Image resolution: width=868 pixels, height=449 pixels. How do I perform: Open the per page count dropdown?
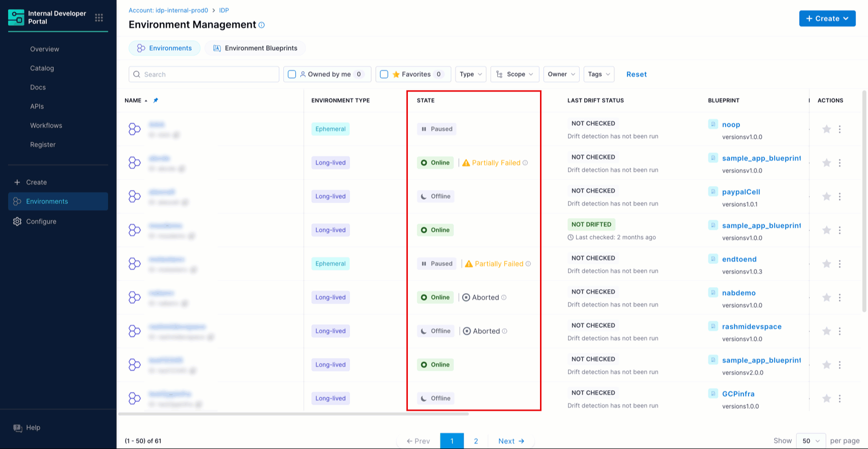pos(811,441)
